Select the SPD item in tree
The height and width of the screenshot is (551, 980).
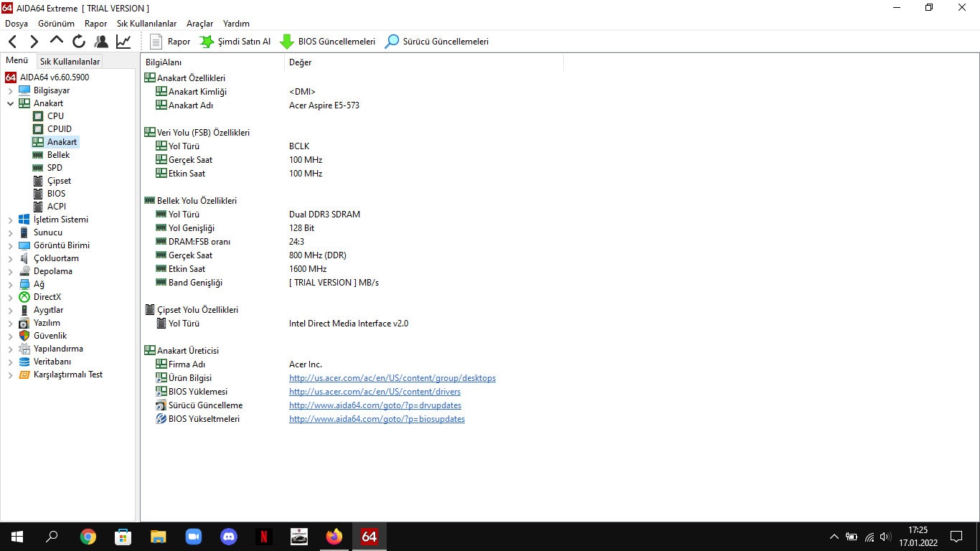pyautogui.click(x=55, y=168)
